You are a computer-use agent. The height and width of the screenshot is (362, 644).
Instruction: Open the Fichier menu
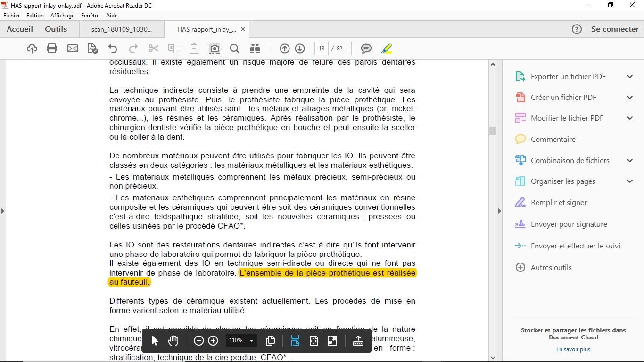12,16
